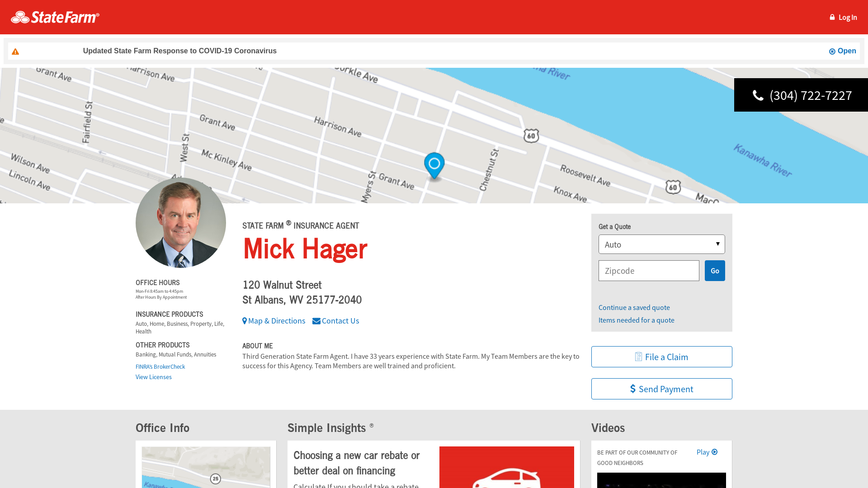Click the phone icon in the black banner
This screenshot has height=488, width=868.
[x=758, y=95]
